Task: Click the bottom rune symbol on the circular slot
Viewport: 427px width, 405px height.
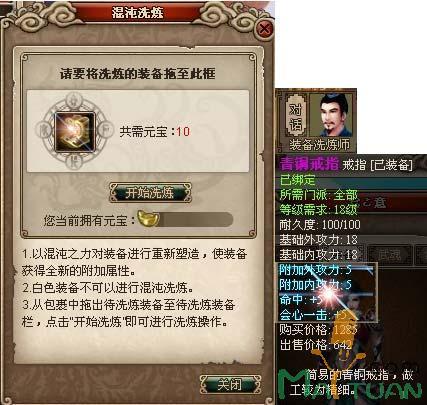Action: pos(73,162)
